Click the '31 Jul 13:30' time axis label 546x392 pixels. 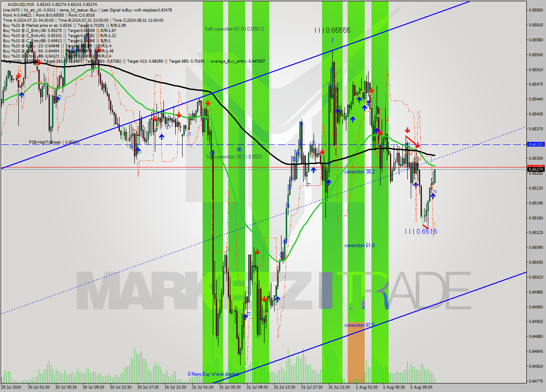click(284, 387)
